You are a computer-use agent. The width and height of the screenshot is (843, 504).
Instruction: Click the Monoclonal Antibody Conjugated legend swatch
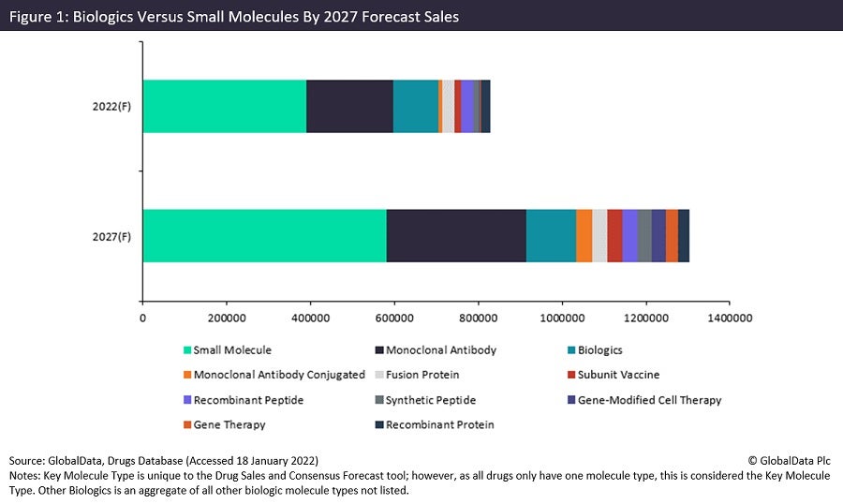point(187,376)
